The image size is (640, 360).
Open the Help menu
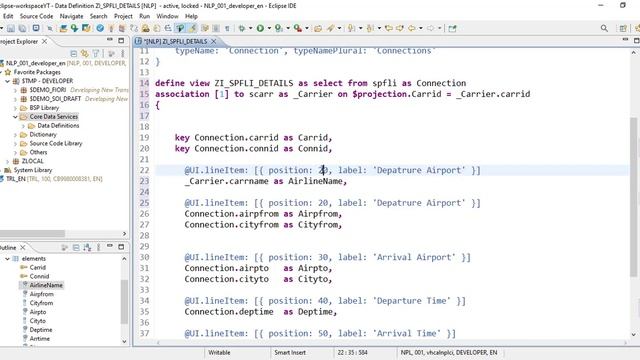coord(191,16)
